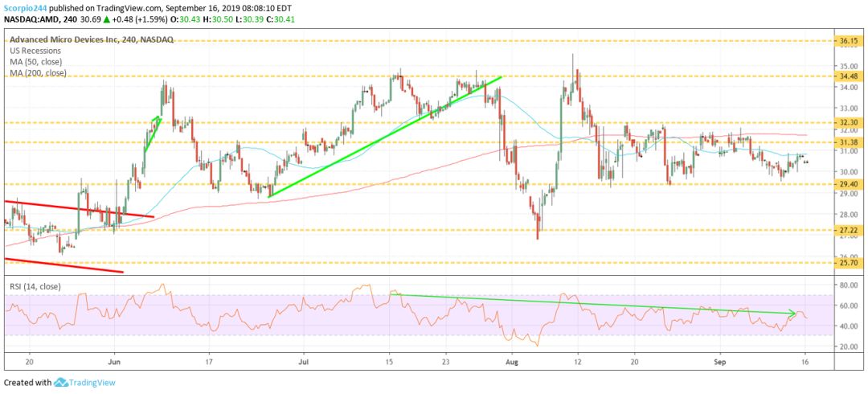
Task: Click the 'RSI (14, close)' pane label
Action: coord(35,286)
